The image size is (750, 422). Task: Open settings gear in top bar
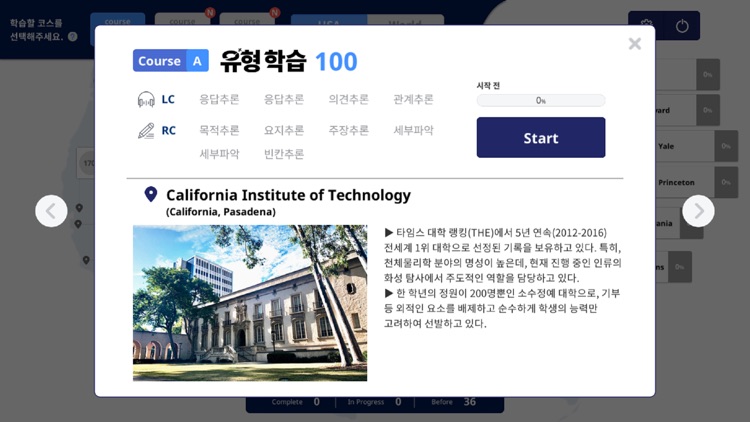[646, 23]
